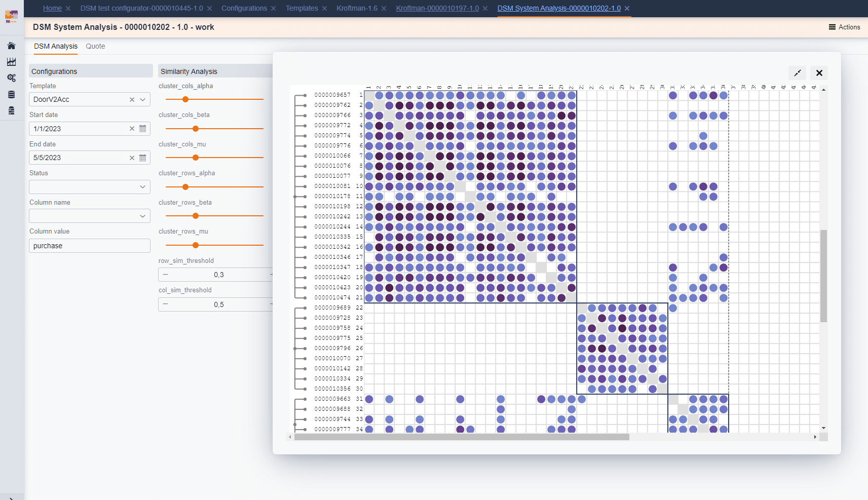Collapse the DSM matrix popup
This screenshot has height=500, width=868.
click(797, 73)
